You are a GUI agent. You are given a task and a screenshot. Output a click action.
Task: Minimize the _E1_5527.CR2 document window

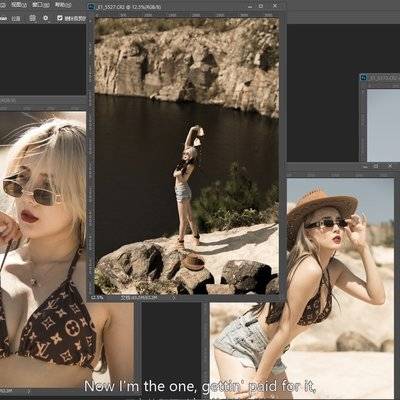pyautogui.click(x=249, y=6)
